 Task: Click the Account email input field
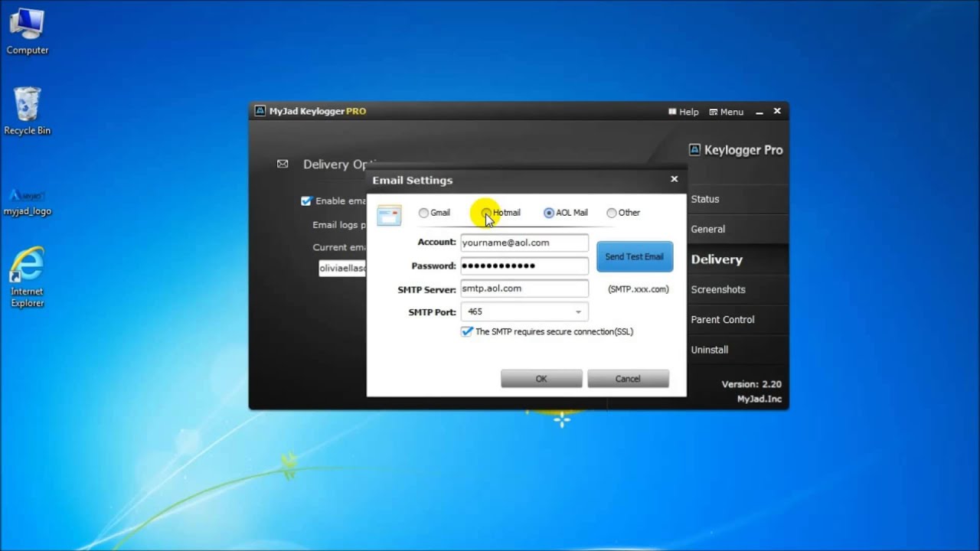pos(524,243)
